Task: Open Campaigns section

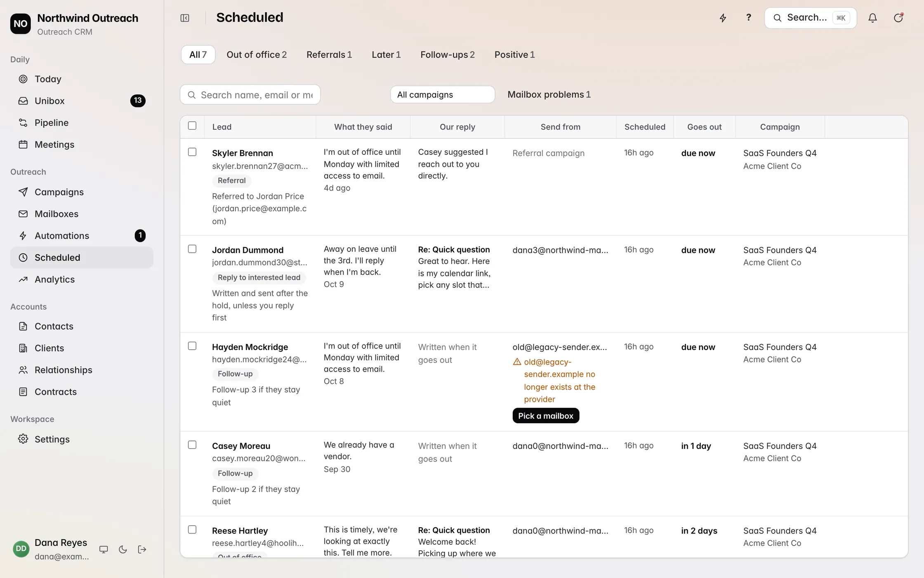Action: click(x=82, y=192)
